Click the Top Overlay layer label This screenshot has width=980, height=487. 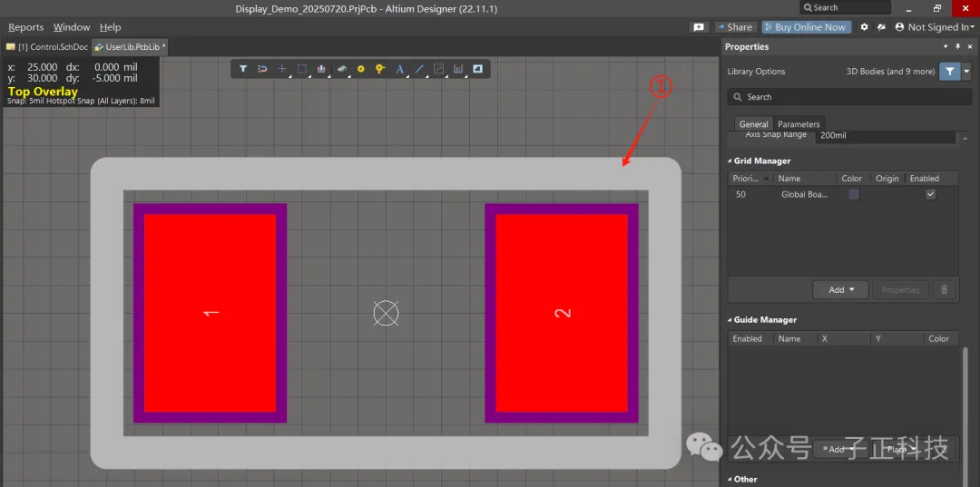(x=44, y=92)
